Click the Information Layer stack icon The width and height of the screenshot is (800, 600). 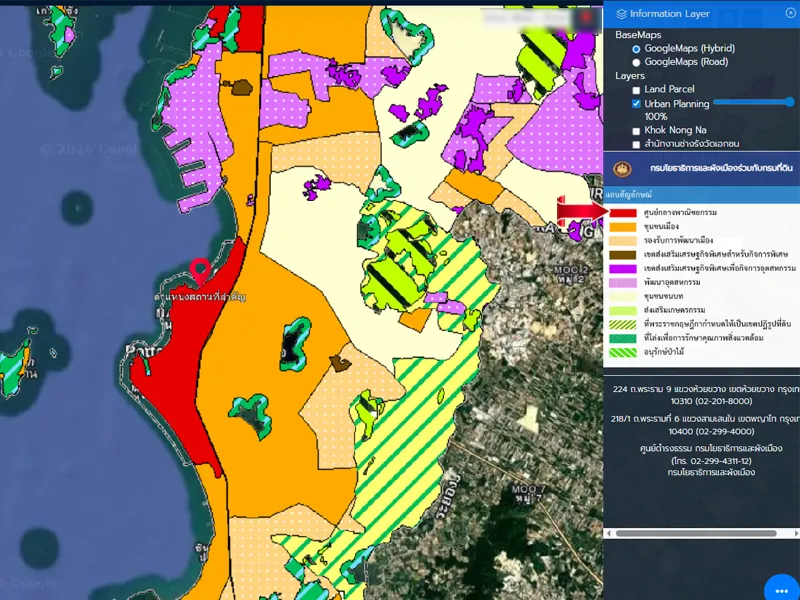pos(621,14)
